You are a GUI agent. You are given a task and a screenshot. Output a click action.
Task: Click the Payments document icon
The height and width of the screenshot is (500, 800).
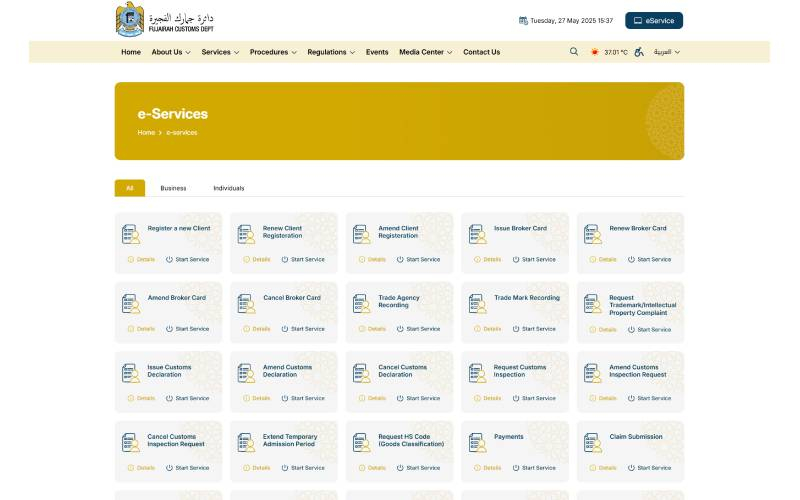point(477,442)
